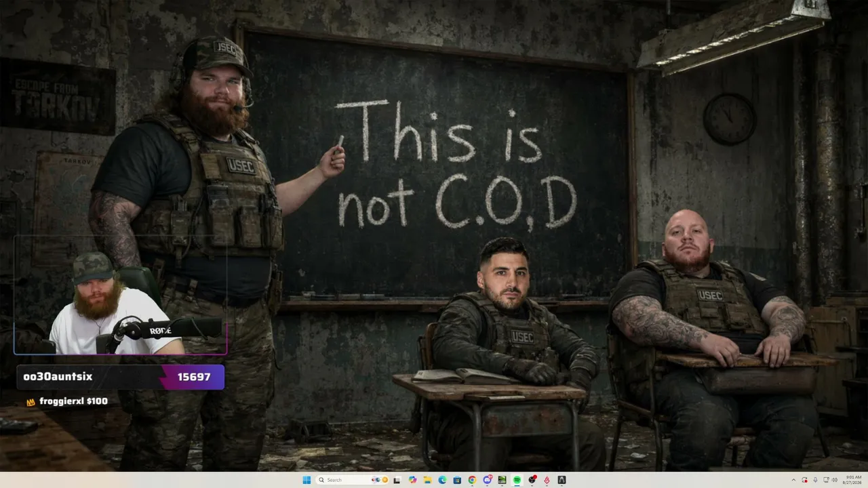Switch to Spotify on the taskbar
Viewport: 868px width, 488px height.
click(x=517, y=480)
